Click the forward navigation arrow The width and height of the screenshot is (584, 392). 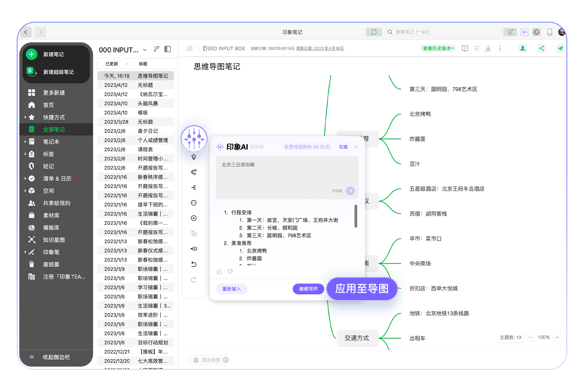[41, 32]
